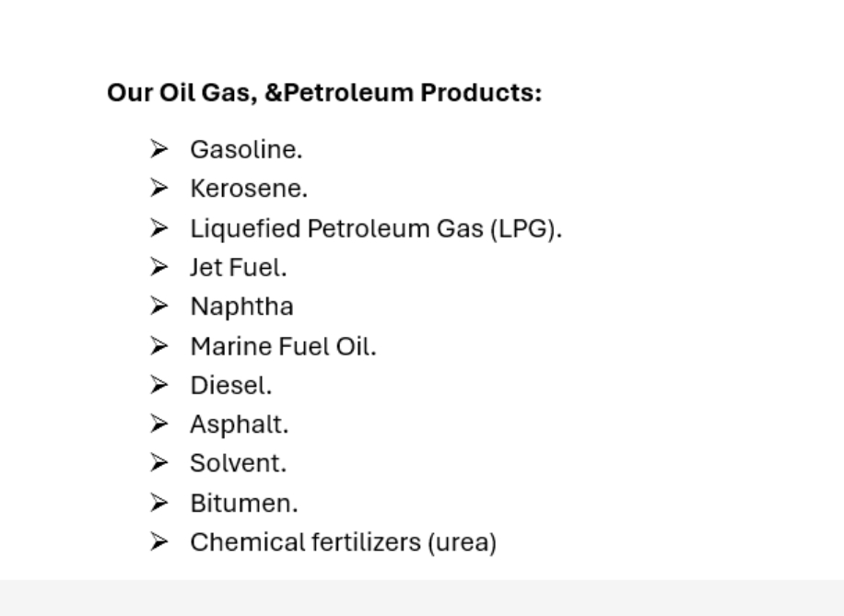Click on the Kerosene text line
Screen dimensions: 844x616
249,189
